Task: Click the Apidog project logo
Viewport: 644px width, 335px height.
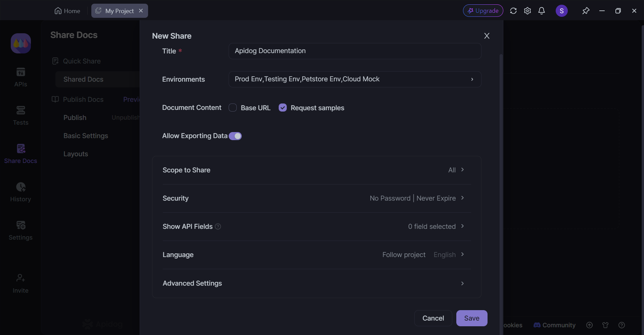Action: (21, 43)
